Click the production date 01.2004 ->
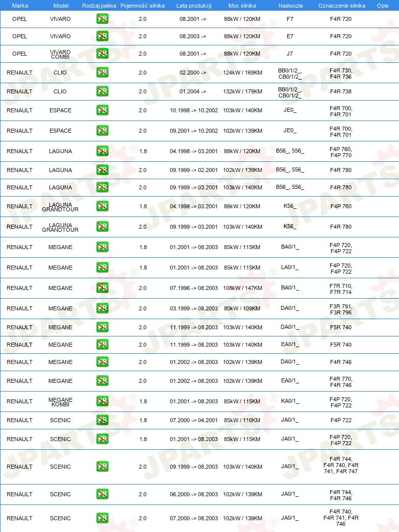 [193, 91]
